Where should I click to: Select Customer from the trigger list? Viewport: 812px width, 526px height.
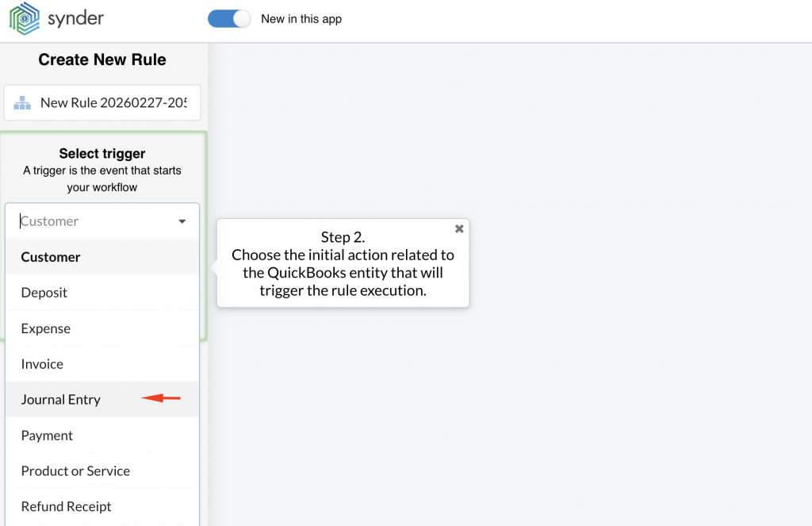51,257
